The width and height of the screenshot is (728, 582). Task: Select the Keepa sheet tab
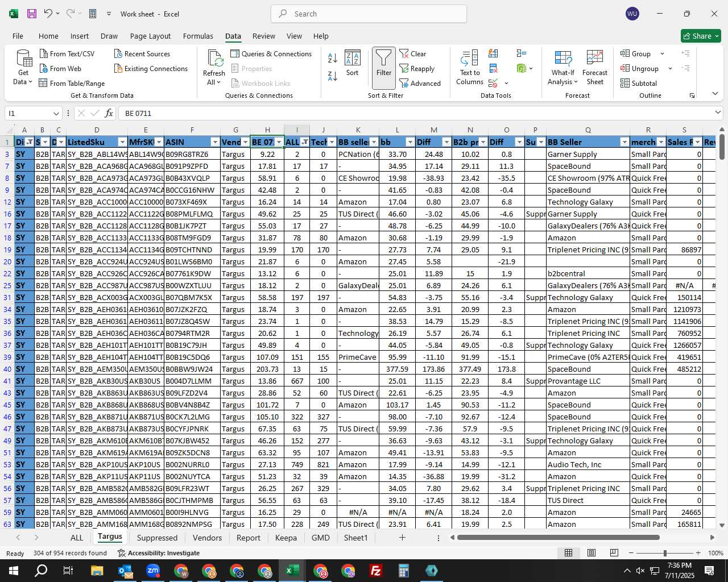pyautogui.click(x=286, y=538)
